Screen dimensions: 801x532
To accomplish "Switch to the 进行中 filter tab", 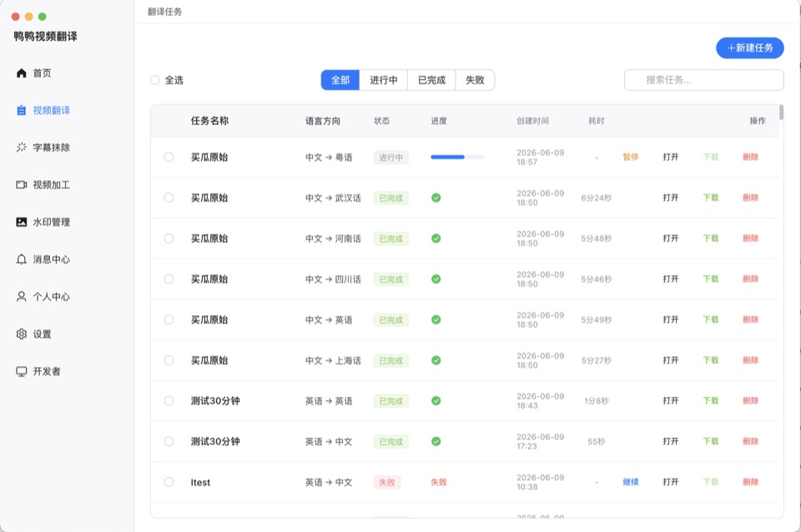I will click(x=384, y=80).
